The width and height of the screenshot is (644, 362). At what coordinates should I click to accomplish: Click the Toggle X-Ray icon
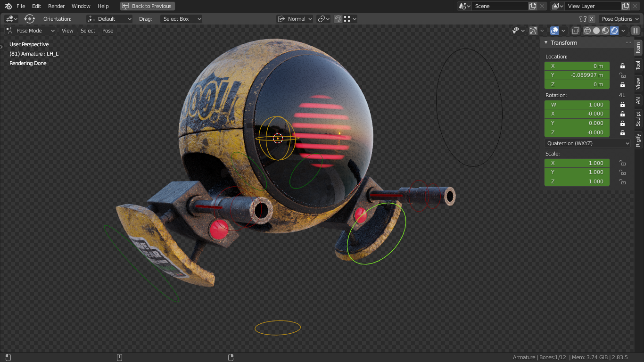pyautogui.click(x=575, y=31)
